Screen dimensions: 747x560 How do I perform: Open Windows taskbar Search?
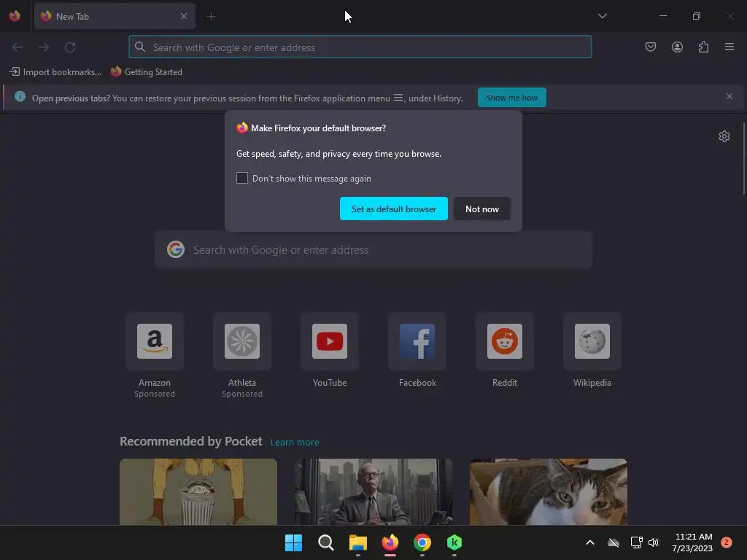[326, 542]
